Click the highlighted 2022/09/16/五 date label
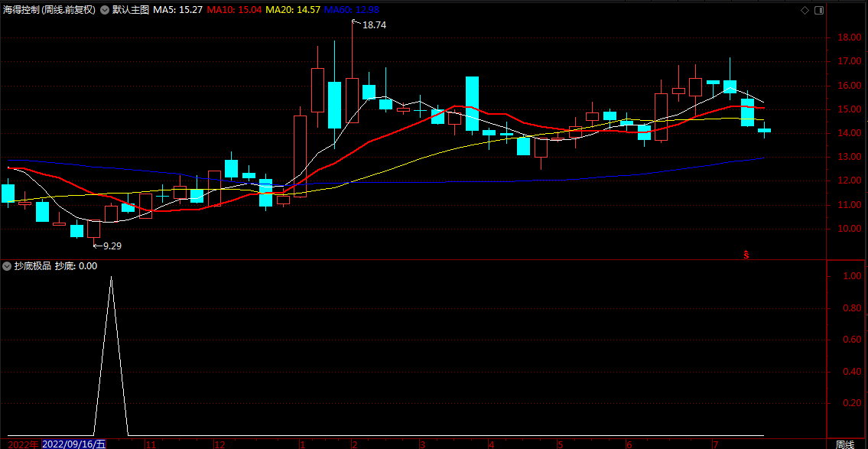Viewport: 868px width, 449px height. tap(74, 444)
